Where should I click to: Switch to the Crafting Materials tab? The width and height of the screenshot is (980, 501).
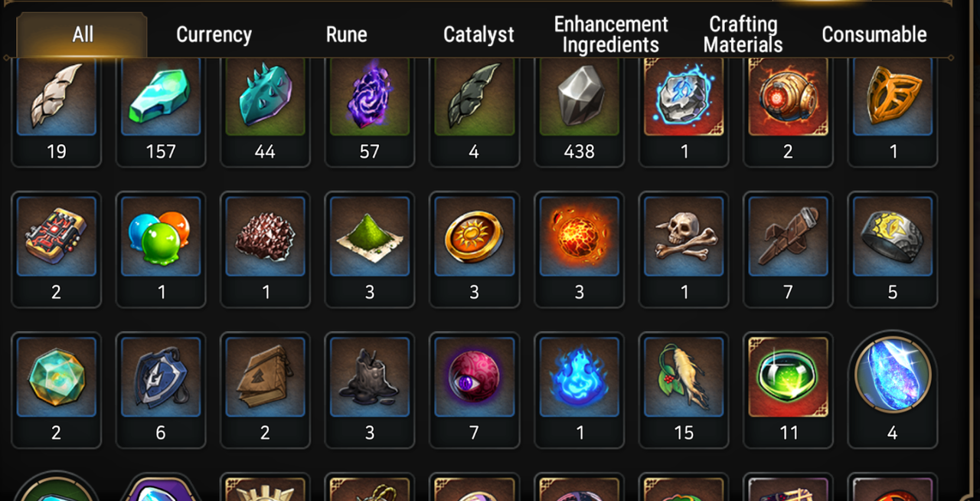coord(743,34)
